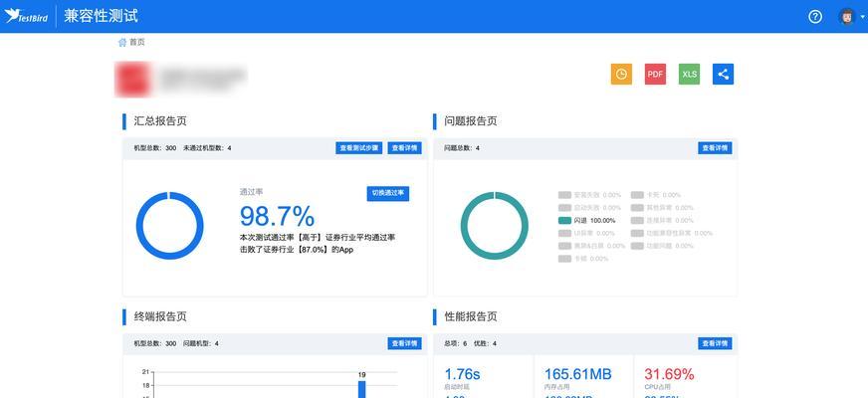Toggle 连接异常 legend item
The width and height of the screenshot is (868, 398).
point(662,220)
